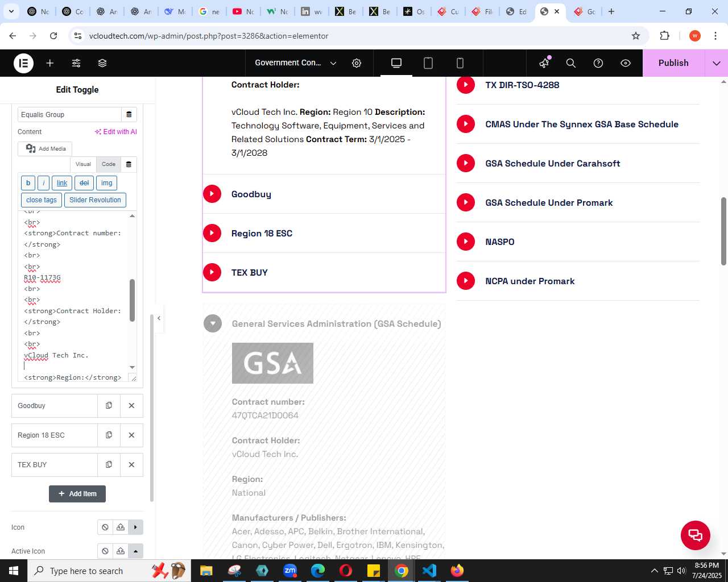The width and height of the screenshot is (728, 582).
Task: Open the Goodbuy item tab
Action: [x=55, y=406]
